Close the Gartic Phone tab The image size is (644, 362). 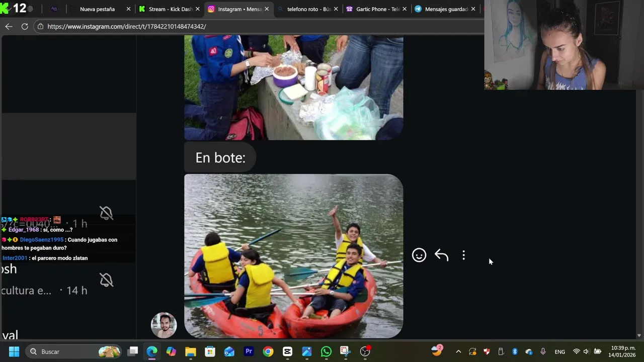[x=405, y=9]
